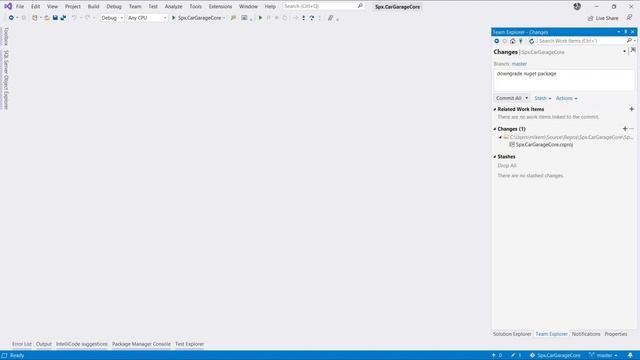Image resolution: width=640 pixels, height=360 pixels.
Task: Open the Edit menu
Action: [36, 7]
